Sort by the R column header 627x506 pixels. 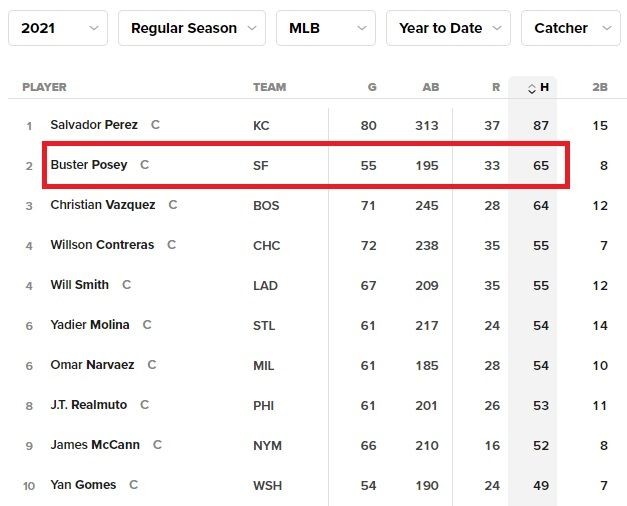[495, 87]
